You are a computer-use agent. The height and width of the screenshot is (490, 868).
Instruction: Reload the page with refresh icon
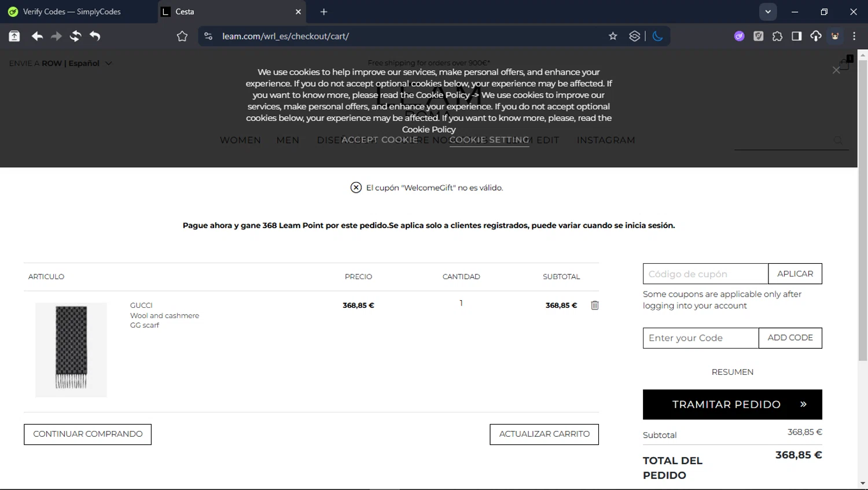click(75, 36)
